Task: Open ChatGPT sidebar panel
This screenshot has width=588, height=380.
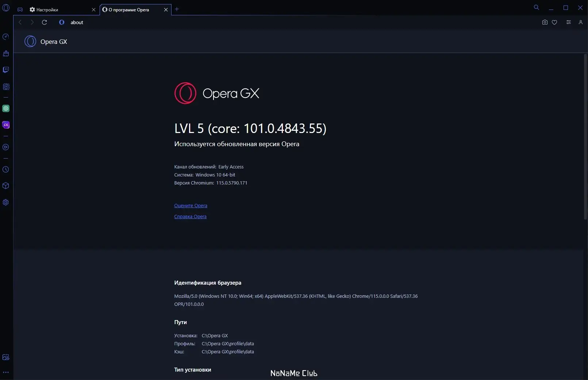Action: coord(6,108)
